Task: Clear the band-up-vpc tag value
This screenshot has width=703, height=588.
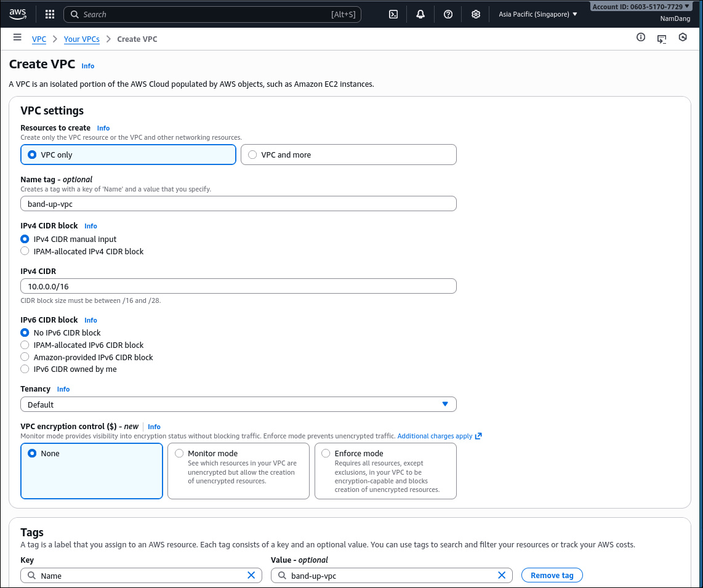Action: coord(502,575)
